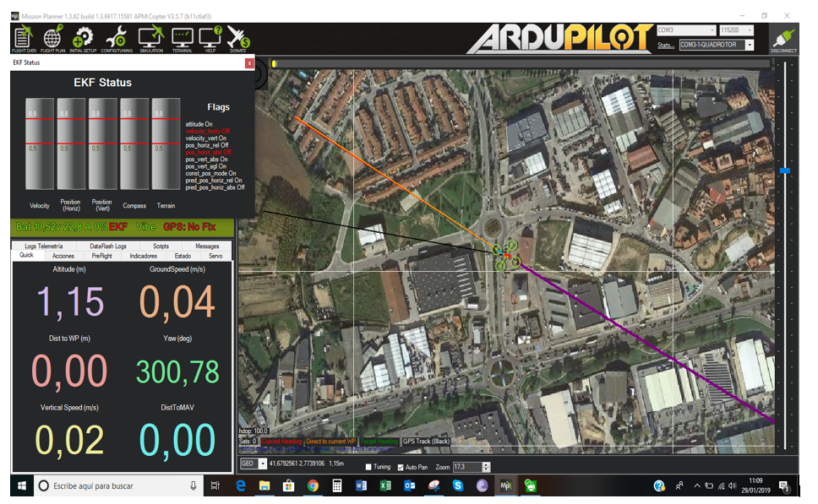Select the Quick tab
The width and height of the screenshot is (818, 504).
click(26, 256)
